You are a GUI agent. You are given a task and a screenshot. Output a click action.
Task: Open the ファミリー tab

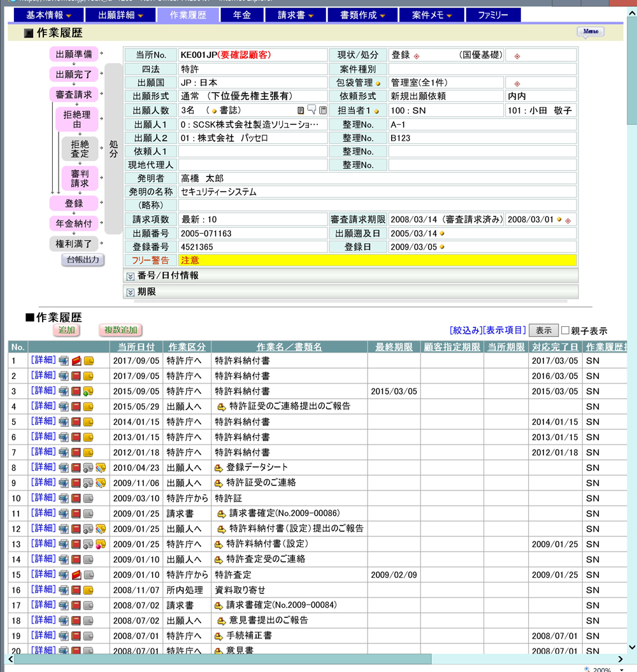pyautogui.click(x=493, y=15)
